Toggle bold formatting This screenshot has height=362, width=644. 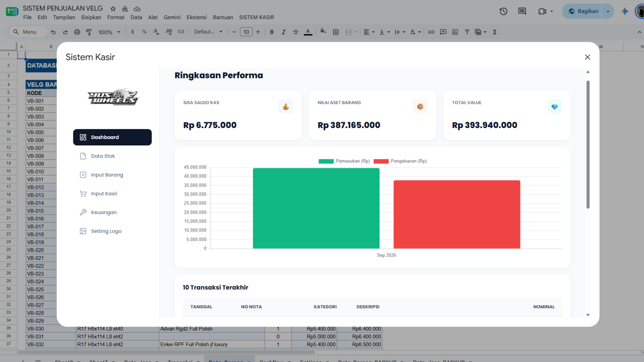[272, 32]
